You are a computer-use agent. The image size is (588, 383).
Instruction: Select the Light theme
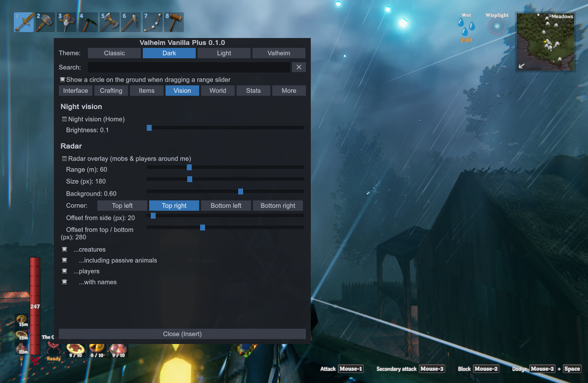click(x=224, y=53)
